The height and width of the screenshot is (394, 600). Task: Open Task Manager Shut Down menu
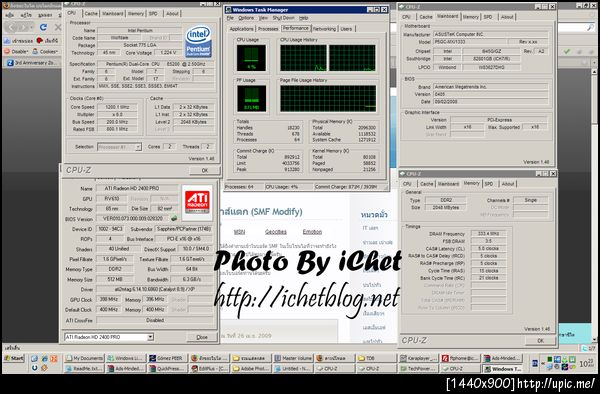(284, 18)
